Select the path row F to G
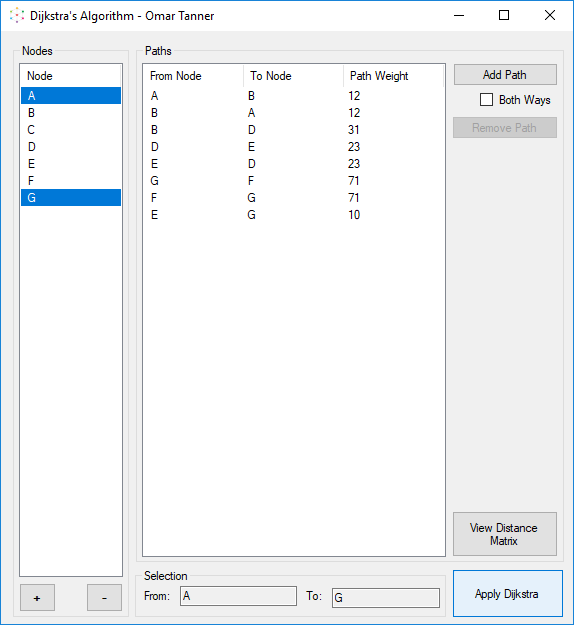 click(x=294, y=198)
